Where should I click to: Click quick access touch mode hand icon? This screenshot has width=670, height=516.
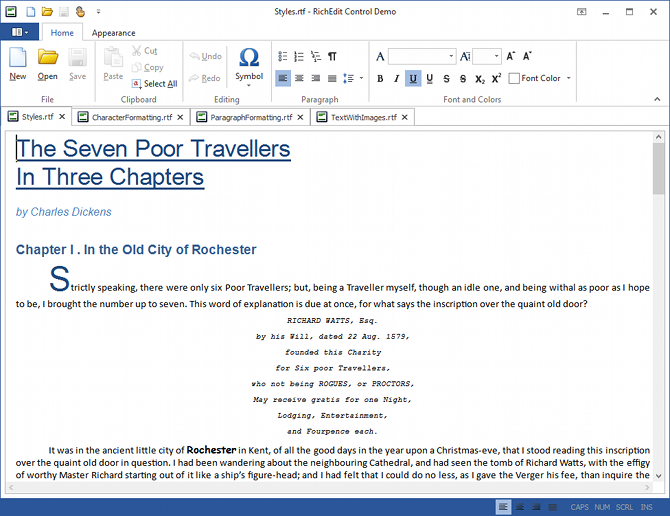(x=80, y=12)
